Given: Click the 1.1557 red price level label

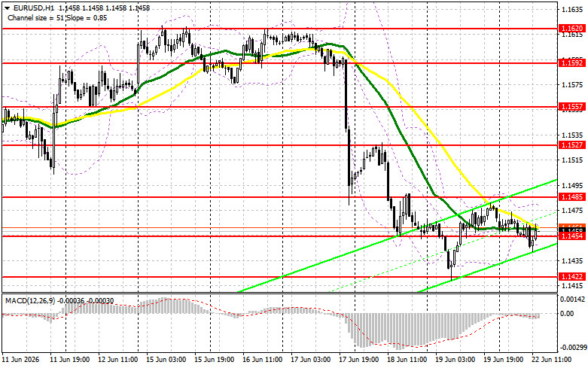Looking at the screenshot, I should point(572,107).
